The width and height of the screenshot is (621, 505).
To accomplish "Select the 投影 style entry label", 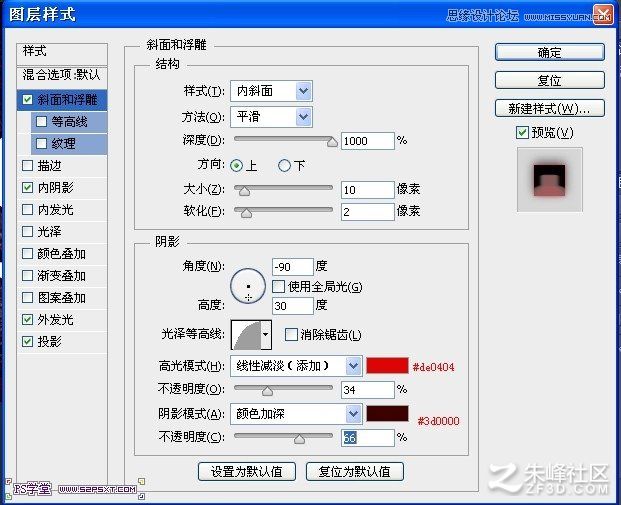I will 50,341.
